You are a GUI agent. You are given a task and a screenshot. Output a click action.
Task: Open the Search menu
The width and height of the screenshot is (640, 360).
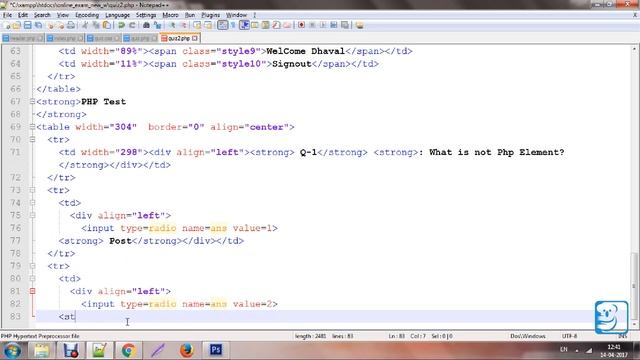(x=42, y=15)
